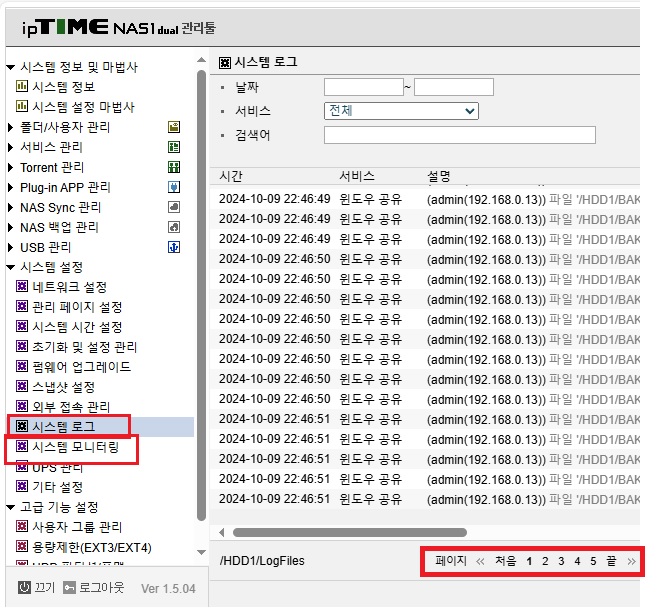Click the 로그아웃 logout link

tap(102, 588)
